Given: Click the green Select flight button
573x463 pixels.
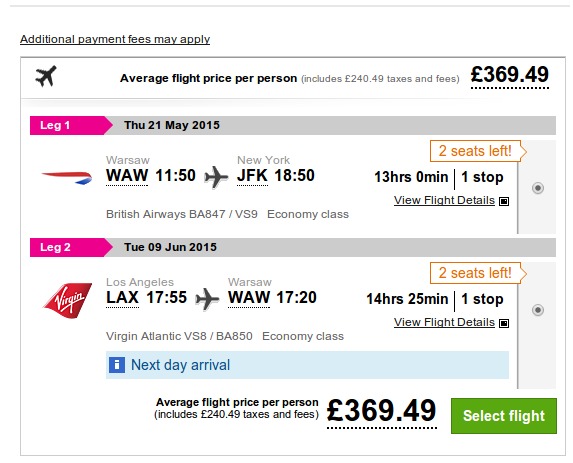Looking at the screenshot, I should click(x=504, y=416).
